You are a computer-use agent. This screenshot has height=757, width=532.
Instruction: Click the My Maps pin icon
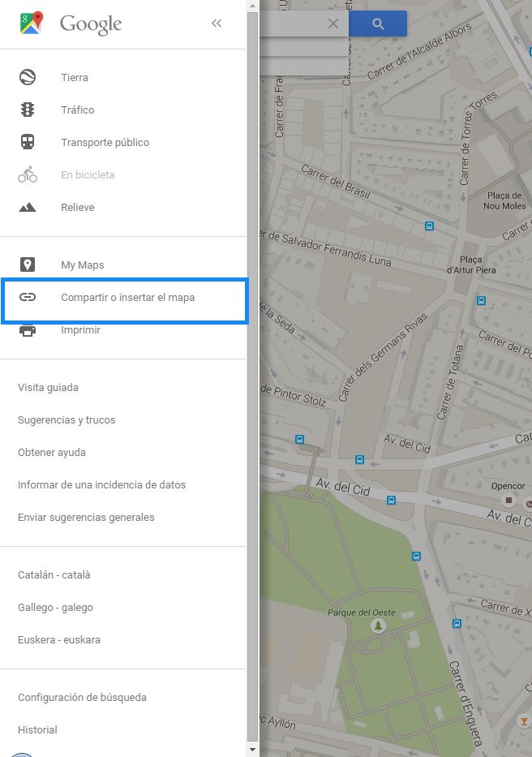[x=28, y=265]
